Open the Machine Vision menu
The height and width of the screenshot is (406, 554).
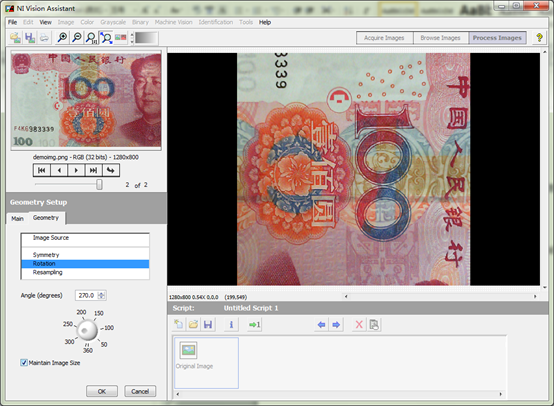coord(173,22)
